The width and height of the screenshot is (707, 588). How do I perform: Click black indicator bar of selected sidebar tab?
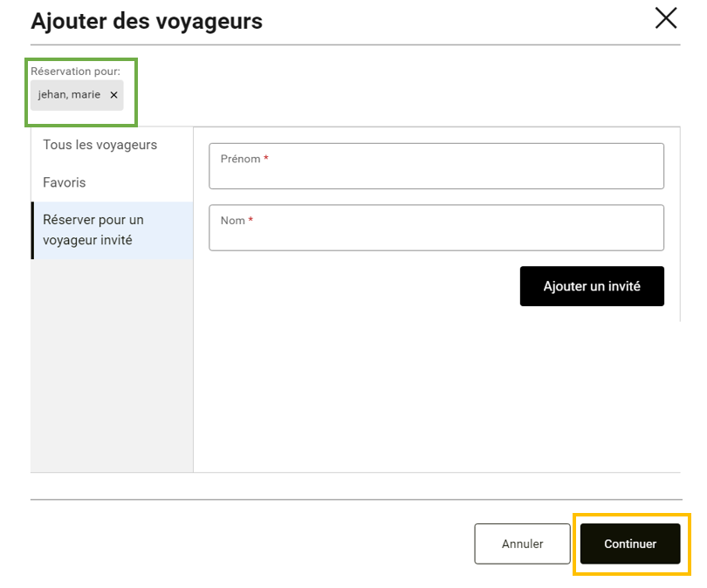32,230
